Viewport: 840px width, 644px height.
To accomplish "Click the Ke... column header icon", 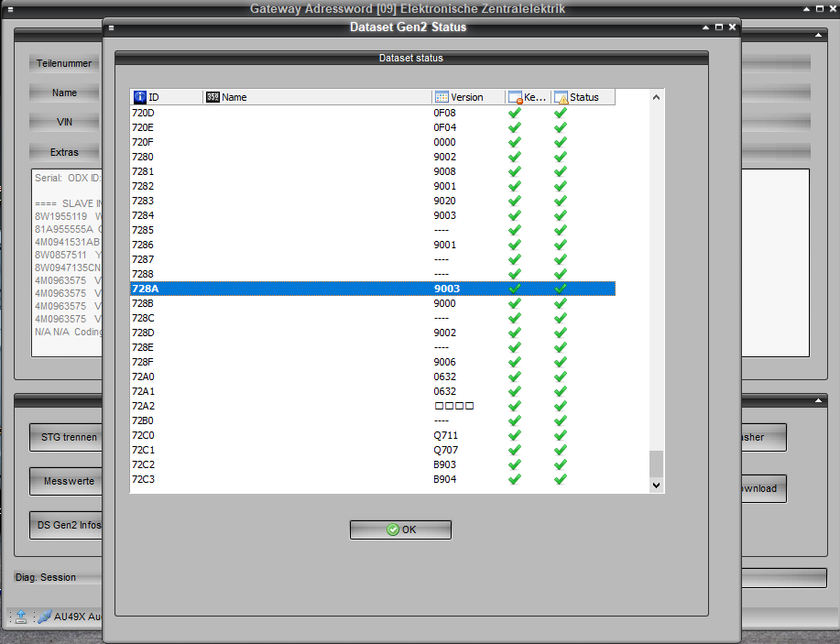I will (x=516, y=97).
